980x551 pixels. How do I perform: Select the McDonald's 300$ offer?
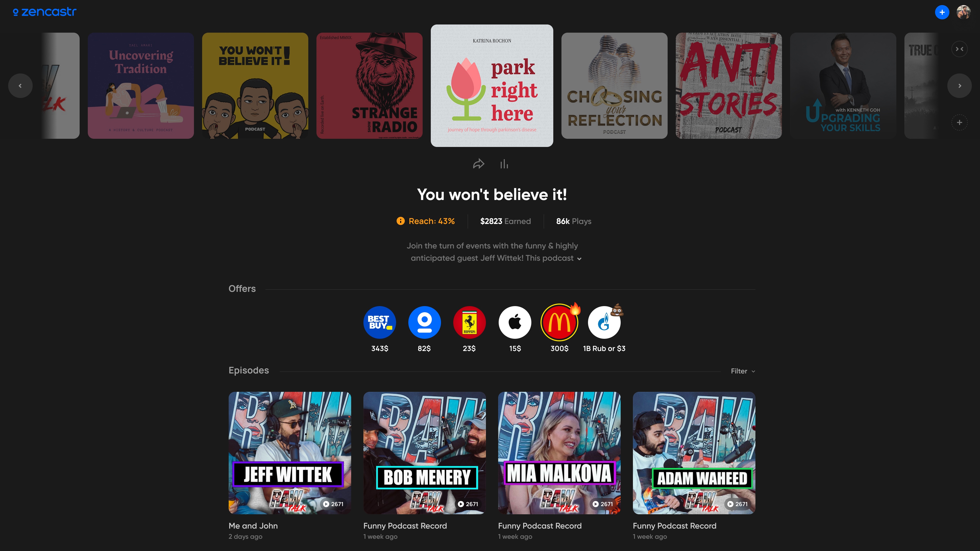(x=559, y=322)
